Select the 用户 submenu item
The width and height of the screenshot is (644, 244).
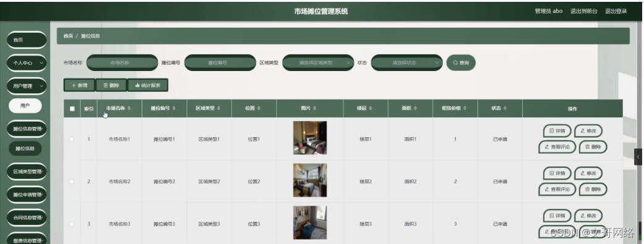25,106
